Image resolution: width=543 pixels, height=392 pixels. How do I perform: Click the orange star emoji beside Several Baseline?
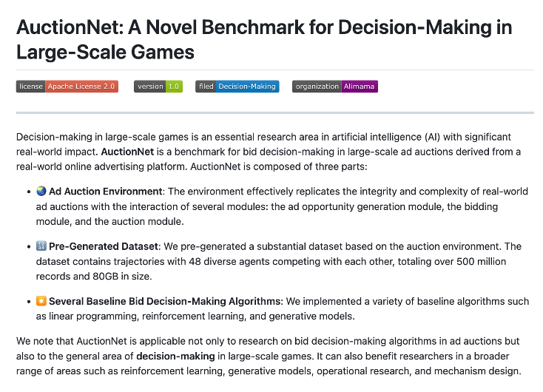[x=41, y=301]
